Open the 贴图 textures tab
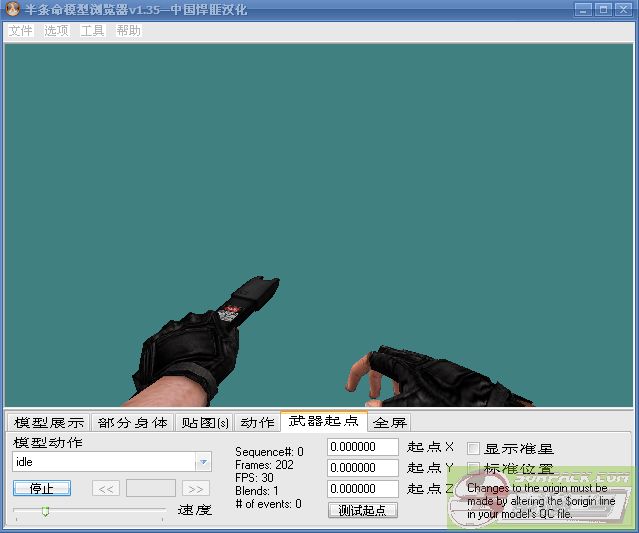The width and height of the screenshot is (639, 533). click(x=205, y=423)
